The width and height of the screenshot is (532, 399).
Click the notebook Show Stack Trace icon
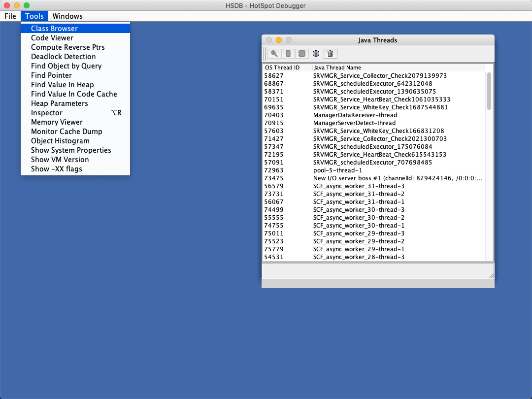[301, 54]
